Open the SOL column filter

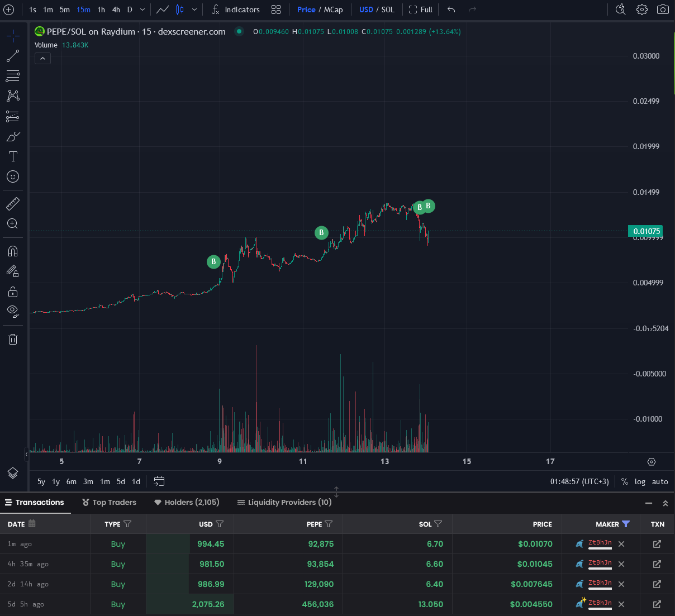[438, 524]
